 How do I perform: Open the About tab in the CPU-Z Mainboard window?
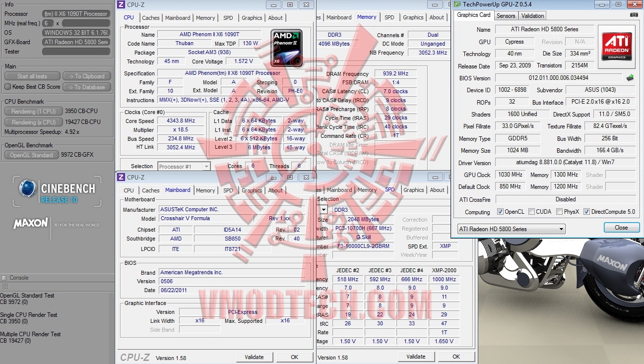(x=275, y=190)
